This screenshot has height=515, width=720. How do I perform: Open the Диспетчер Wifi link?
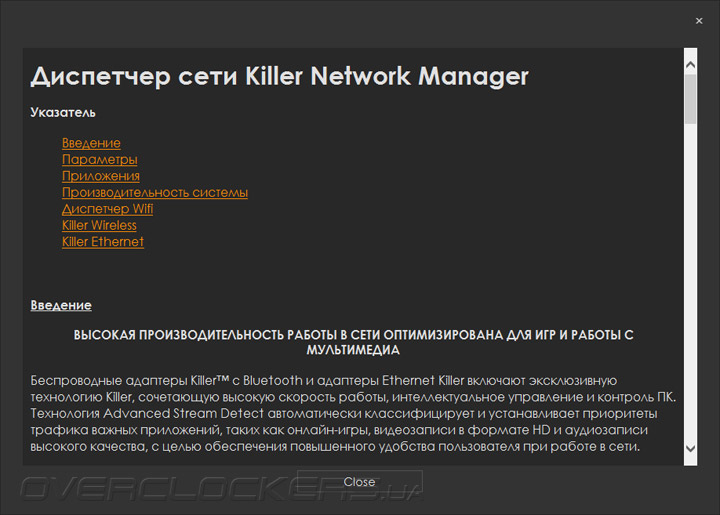click(x=107, y=209)
